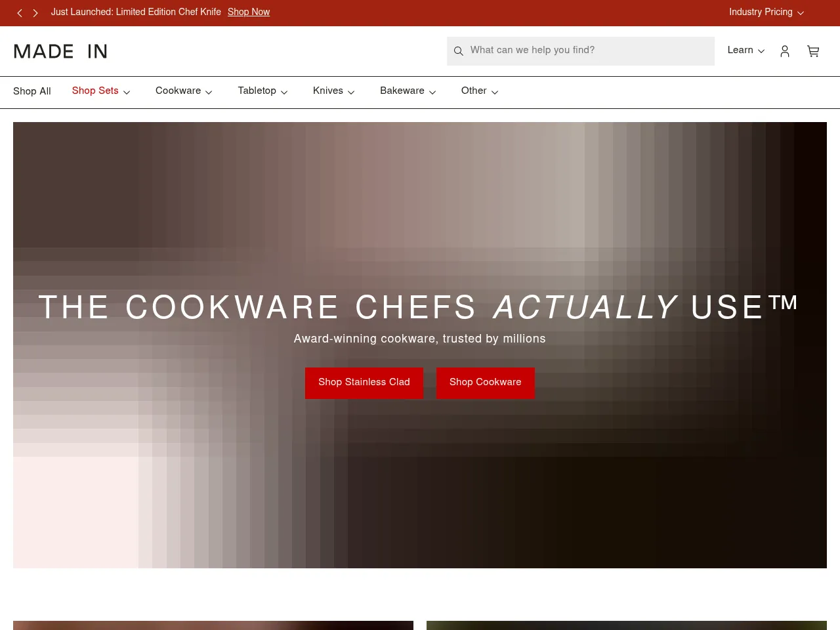The width and height of the screenshot is (840, 630).
Task: Click the Made In logo
Action: [60, 51]
